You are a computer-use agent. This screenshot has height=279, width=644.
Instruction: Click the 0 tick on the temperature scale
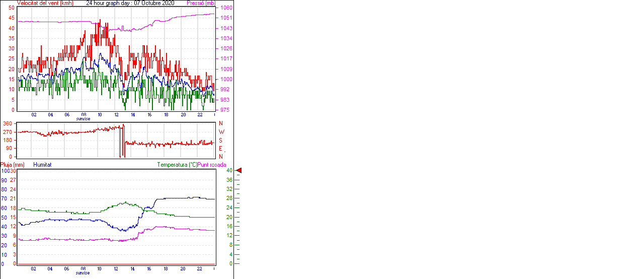coord(231,263)
